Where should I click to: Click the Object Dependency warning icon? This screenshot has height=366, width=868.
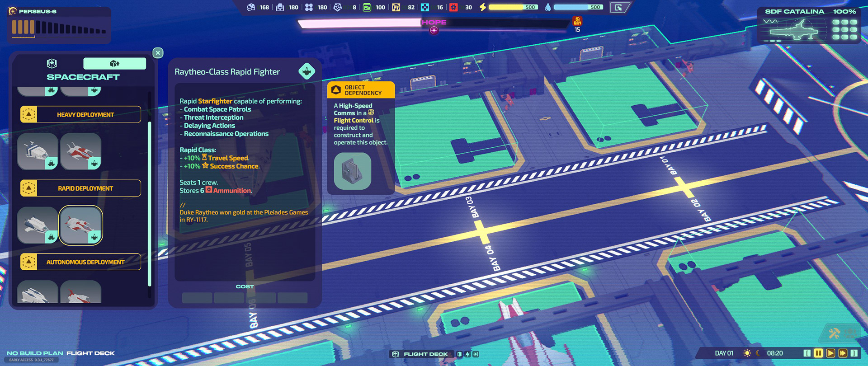click(336, 90)
